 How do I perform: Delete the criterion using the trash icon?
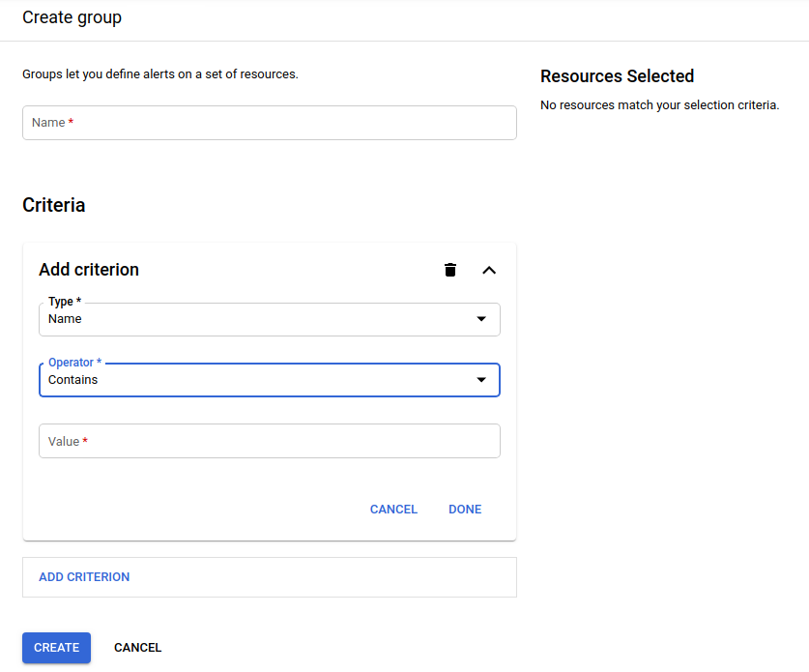click(x=449, y=270)
